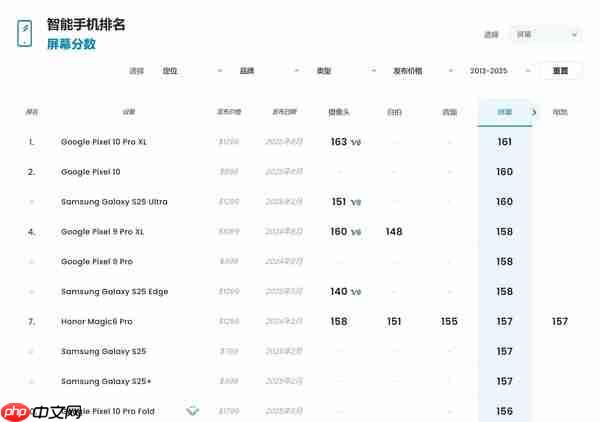Click the 重置 reset button

pos(560,71)
